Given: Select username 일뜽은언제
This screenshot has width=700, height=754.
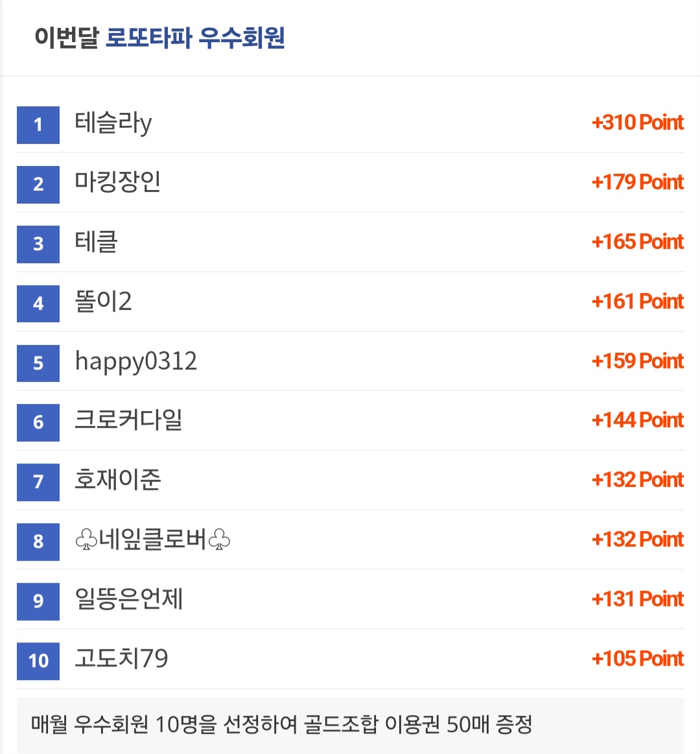Looking at the screenshot, I should [x=129, y=598].
